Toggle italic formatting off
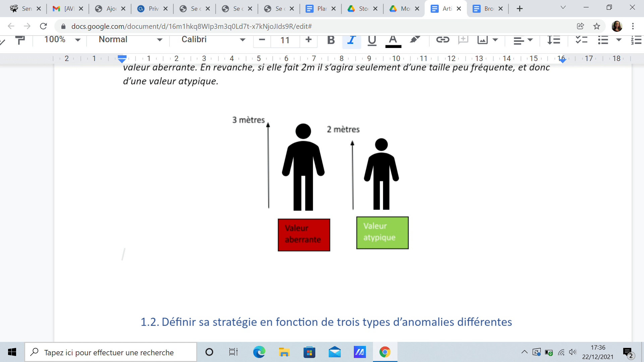Screen dimensions: 644x362 (351, 40)
